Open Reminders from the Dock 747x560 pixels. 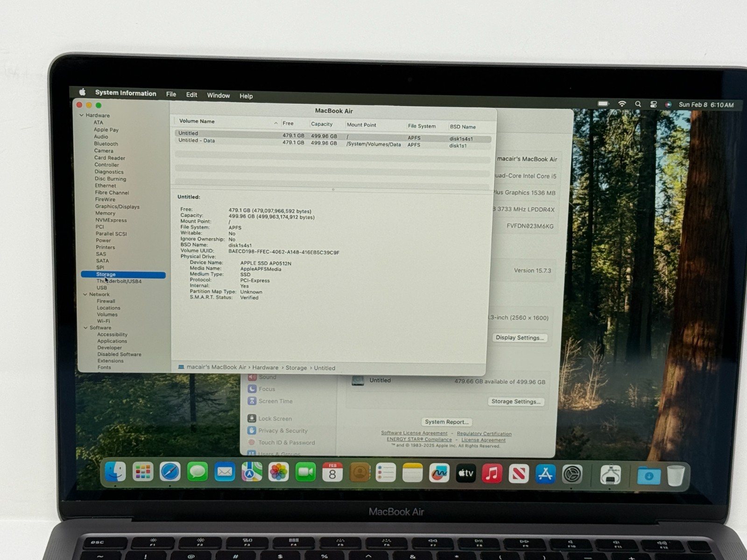[386, 473]
